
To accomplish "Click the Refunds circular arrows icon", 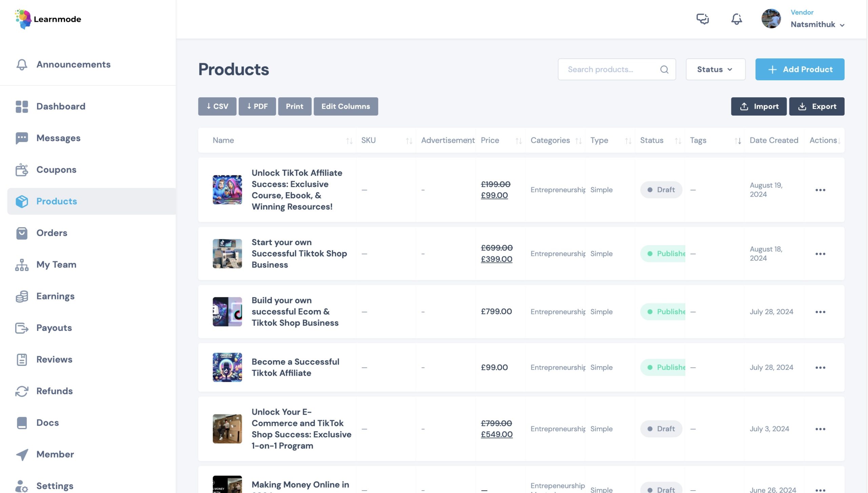I will pyautogui.click(x=22, y=391).
